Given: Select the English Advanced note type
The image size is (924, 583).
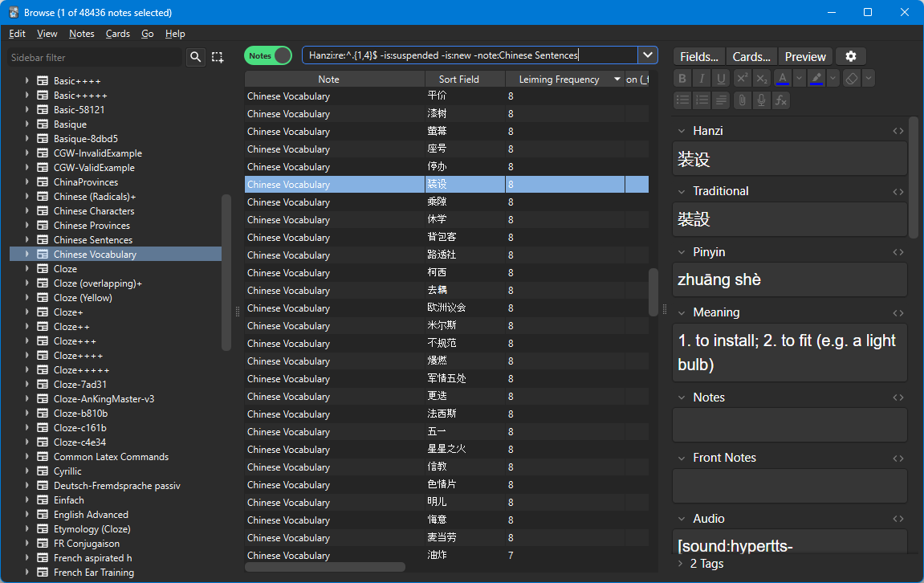Looking at the screenshot, I should coord(91,514).
